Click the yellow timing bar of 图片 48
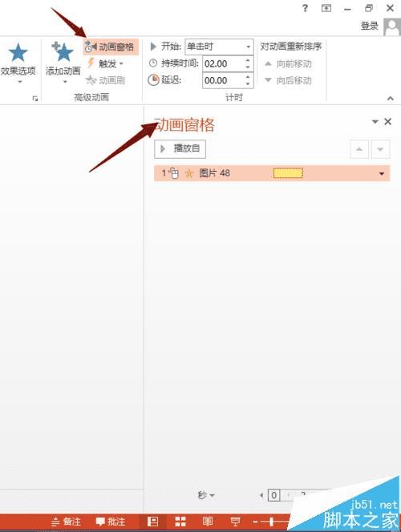Viewport: 401px width, 532px height. [288, 173]
